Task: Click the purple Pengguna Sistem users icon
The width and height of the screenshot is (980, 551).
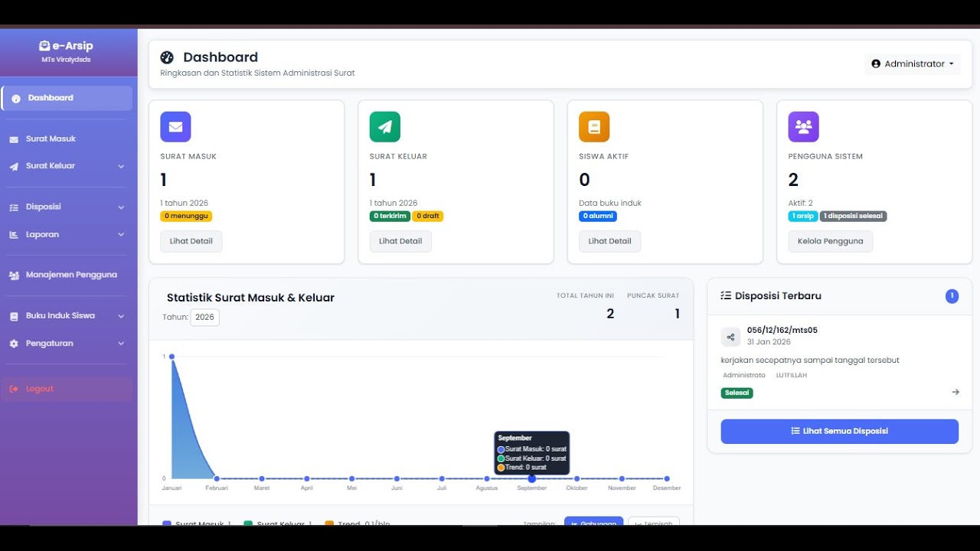Action: point(803,127)
